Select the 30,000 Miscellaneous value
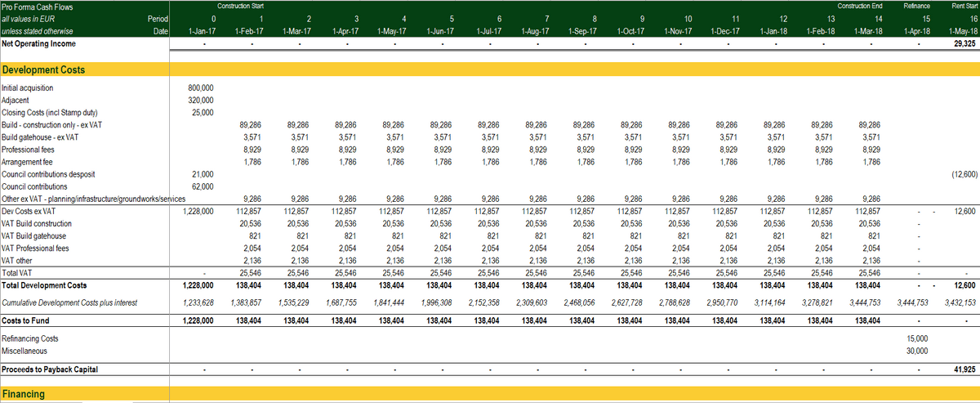The image size is (980, 403). click(x=918, y=350)
